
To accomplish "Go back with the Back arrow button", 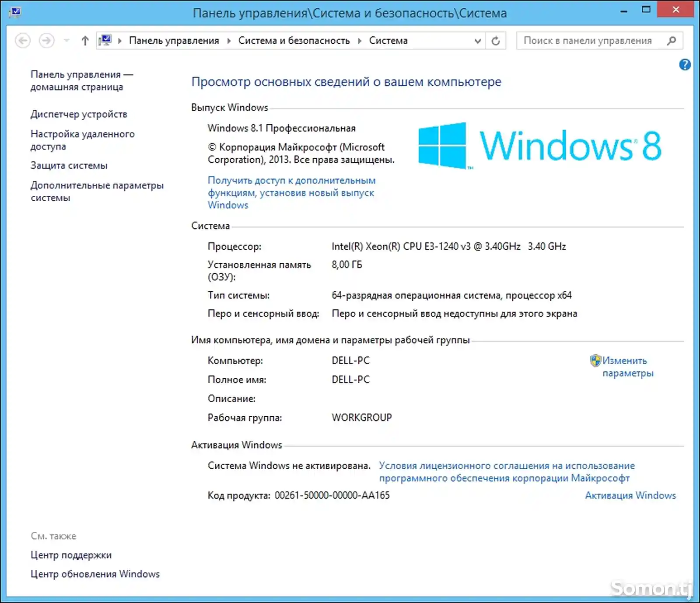I will 23,41.
